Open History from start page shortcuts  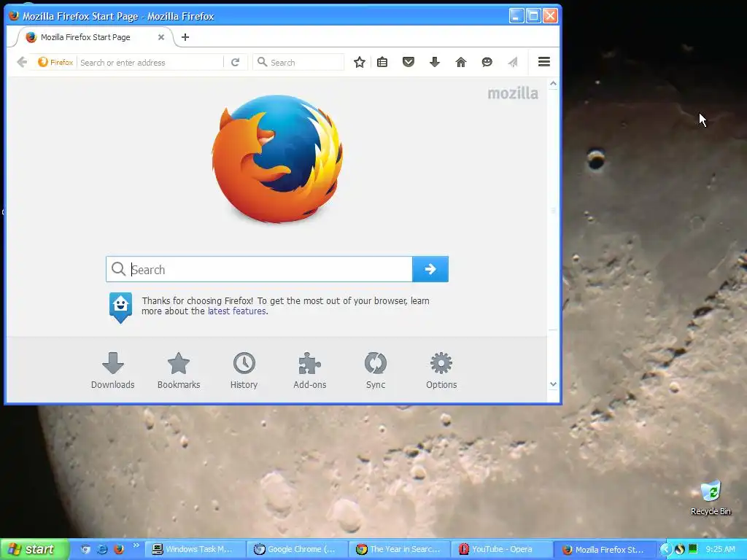click(244, 371)
